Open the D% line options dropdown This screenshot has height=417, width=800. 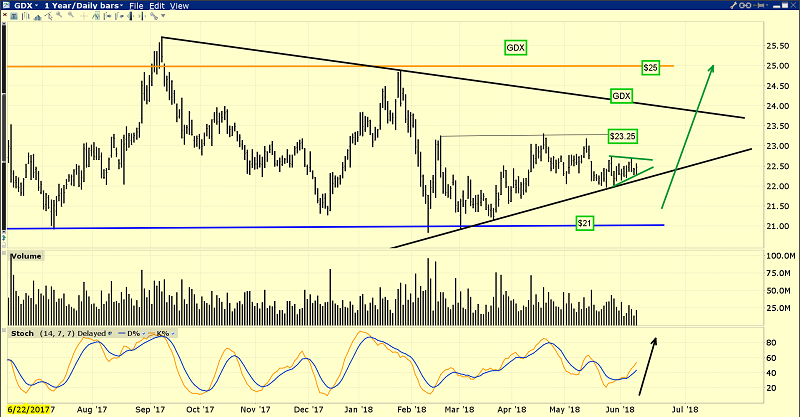click(x=144, y=333)
